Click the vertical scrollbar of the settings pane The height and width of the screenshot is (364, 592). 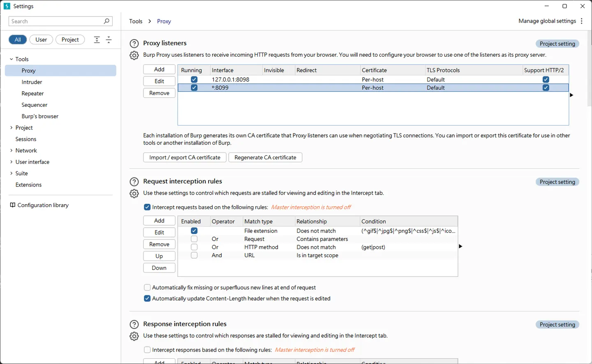(x=589, y=68)
